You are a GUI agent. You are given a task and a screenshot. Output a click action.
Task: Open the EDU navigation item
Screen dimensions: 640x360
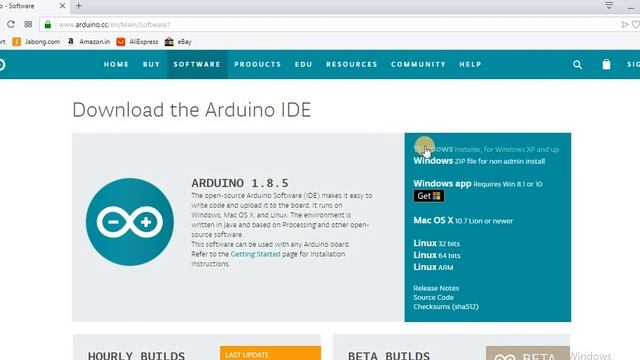304,64
